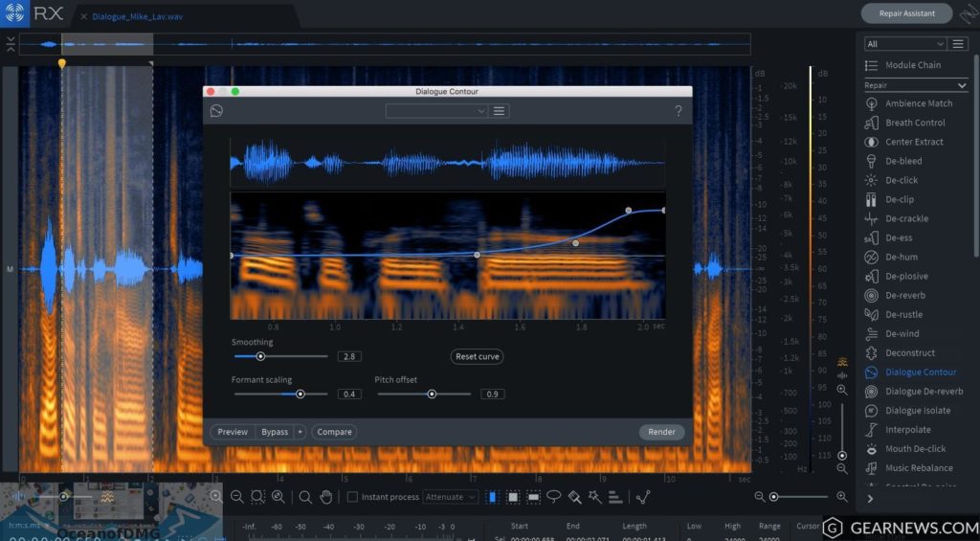Select the Dialogue Contour module

911,372
